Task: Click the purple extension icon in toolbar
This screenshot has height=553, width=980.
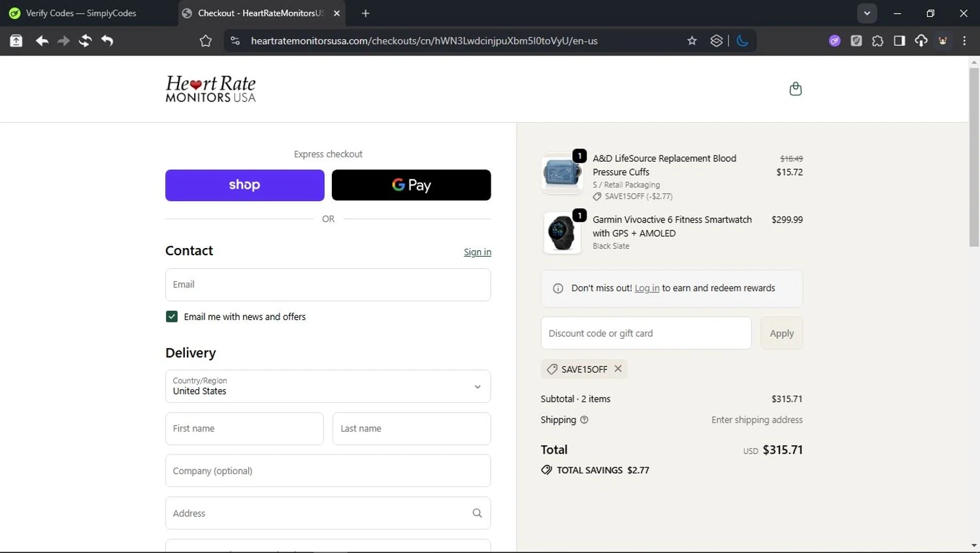Action: click(834, 40)
